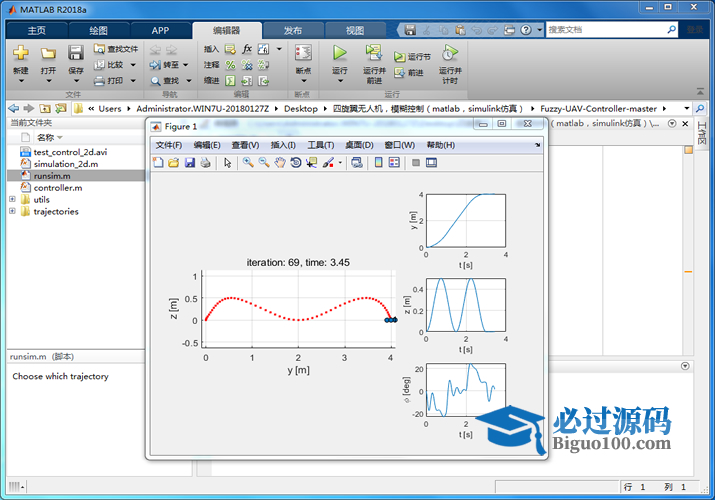Open the Brush tool color dropdown arrow
Viewport: 715px width, 500px height.
[340, 163]
